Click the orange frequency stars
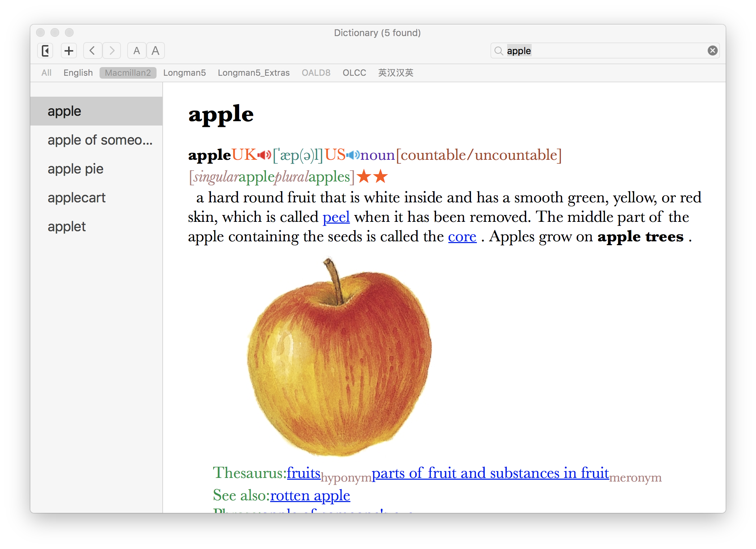The height and width of the screenshot is (549, 756). click(373, 177)
